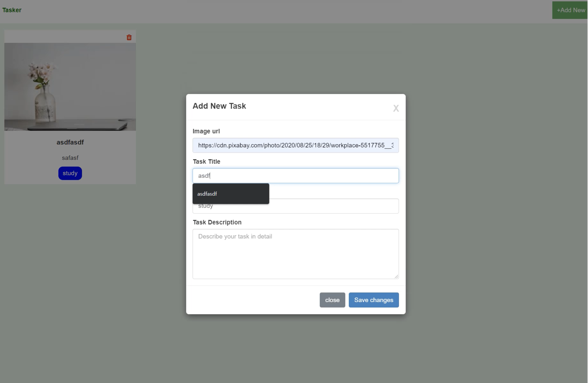Click the flower vase task image
588x383 pixels.
[x=70, y=87]
